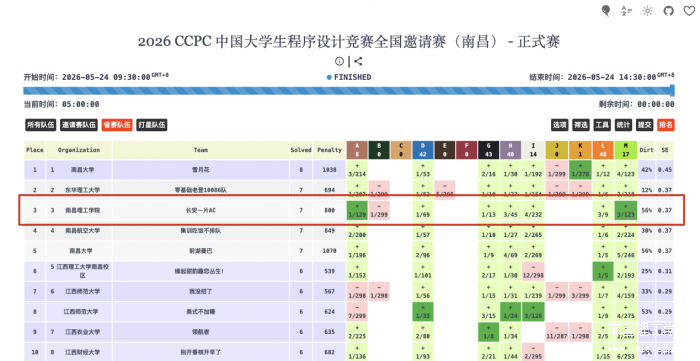Click first-blood cell 1/278 in problem K
Screen dimensions: 700x361
pos(580,170)
